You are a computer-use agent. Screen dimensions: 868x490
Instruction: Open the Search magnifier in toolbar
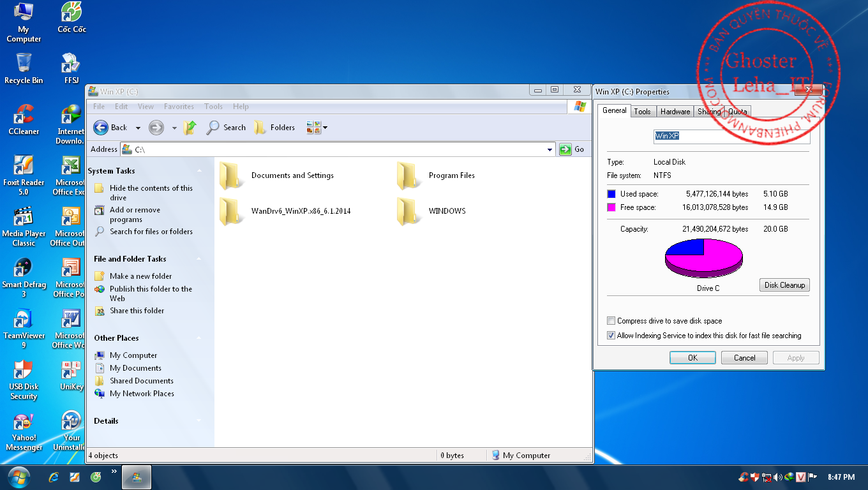tap(213, 128)
